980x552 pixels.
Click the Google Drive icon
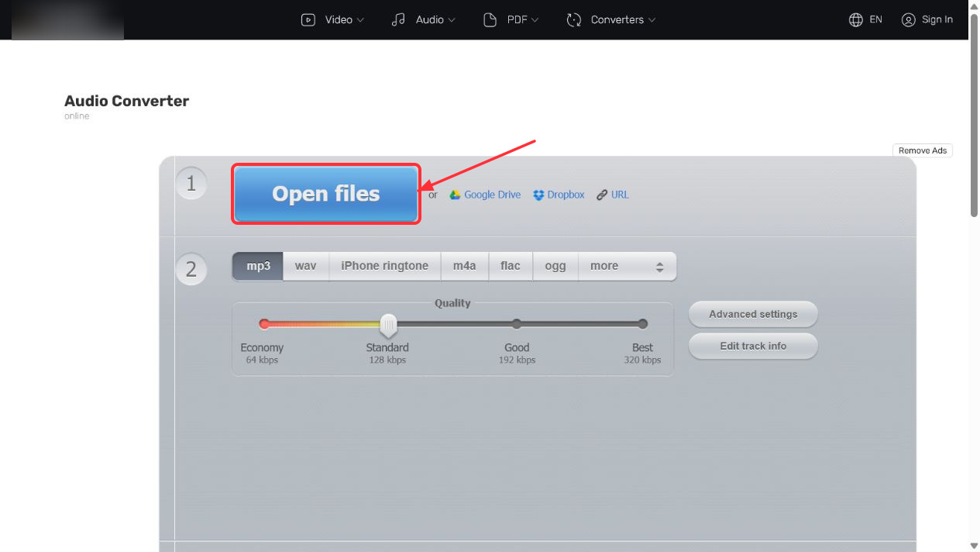pyautogui.click(x=456, y=195)
